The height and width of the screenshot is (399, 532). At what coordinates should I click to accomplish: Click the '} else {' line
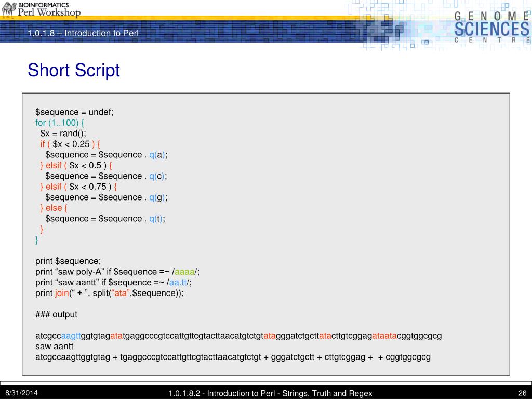pos(54,208)
